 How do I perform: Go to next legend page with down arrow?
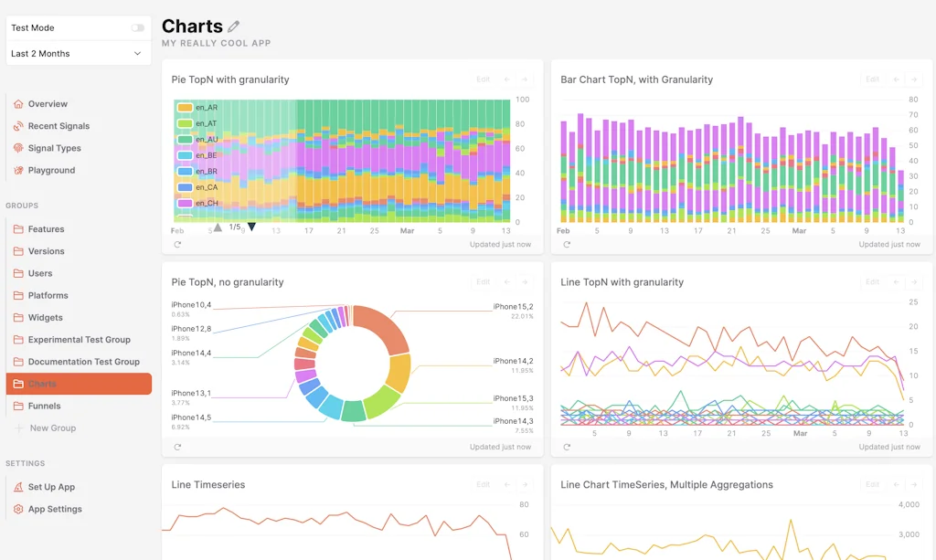(x=252, y=227)
